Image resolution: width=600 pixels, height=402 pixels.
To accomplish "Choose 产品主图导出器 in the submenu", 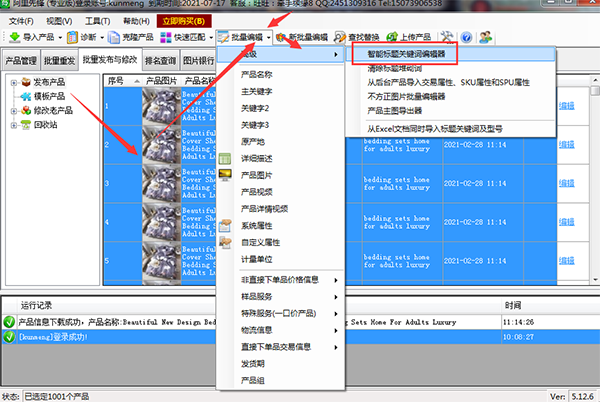I will point(395,111).
